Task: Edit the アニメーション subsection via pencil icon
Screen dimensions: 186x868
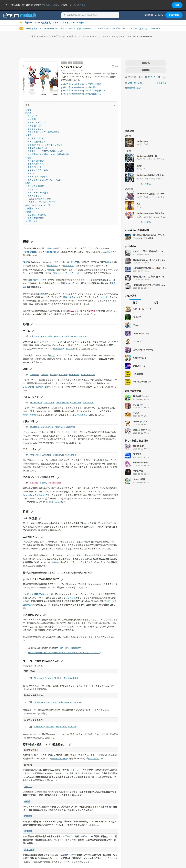Action: 42,397
